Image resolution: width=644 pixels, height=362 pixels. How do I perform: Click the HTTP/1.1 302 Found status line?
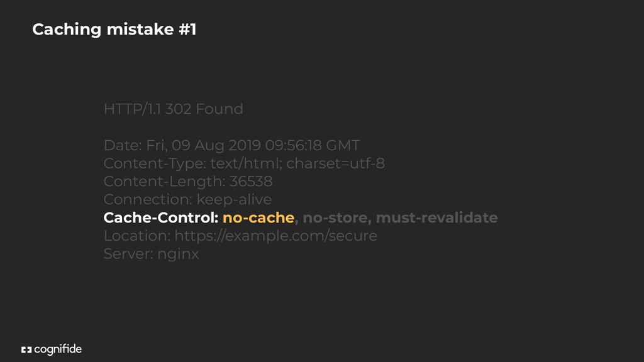174,109
